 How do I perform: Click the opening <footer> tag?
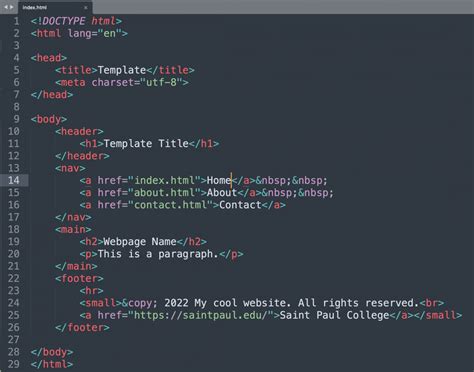click(x=79, y=279)
